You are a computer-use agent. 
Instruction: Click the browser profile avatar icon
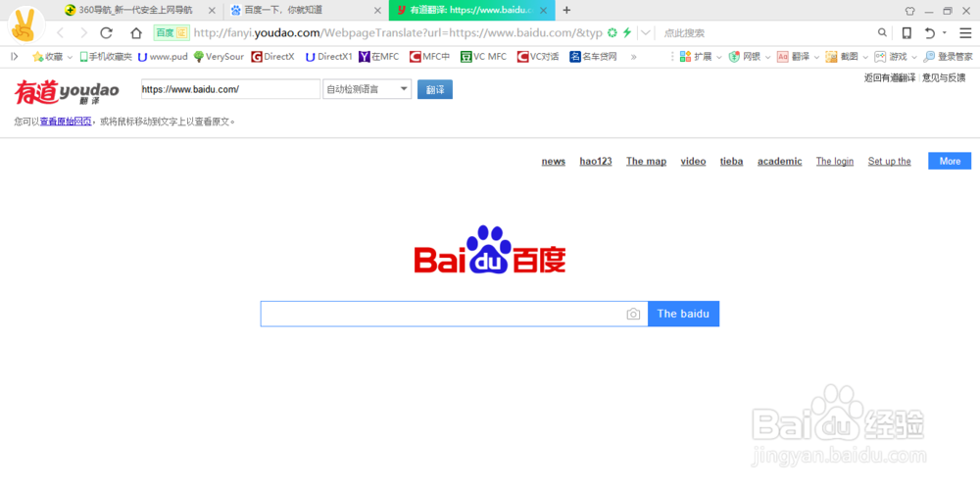[x=26, y=25]
